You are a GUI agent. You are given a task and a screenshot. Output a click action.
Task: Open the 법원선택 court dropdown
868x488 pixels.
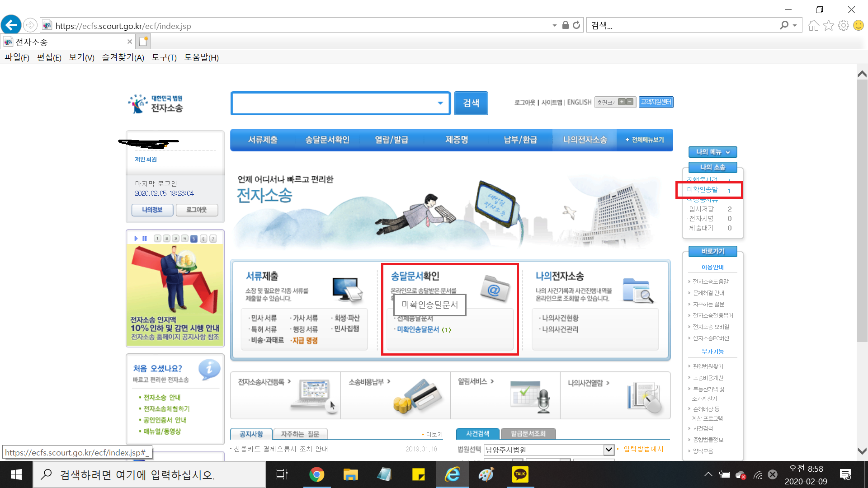[609, 450]
